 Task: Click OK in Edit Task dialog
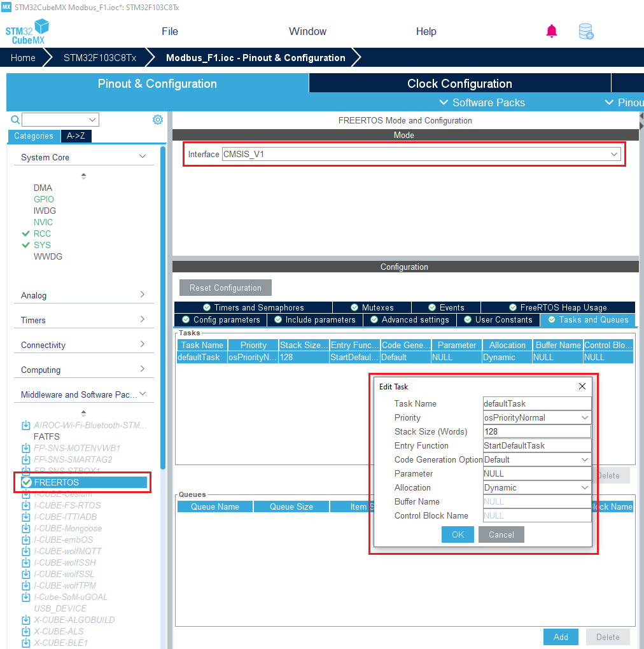458,534
